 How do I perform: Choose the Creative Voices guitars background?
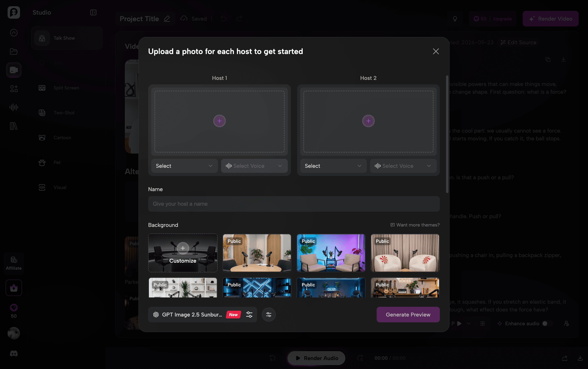[405, 288]
